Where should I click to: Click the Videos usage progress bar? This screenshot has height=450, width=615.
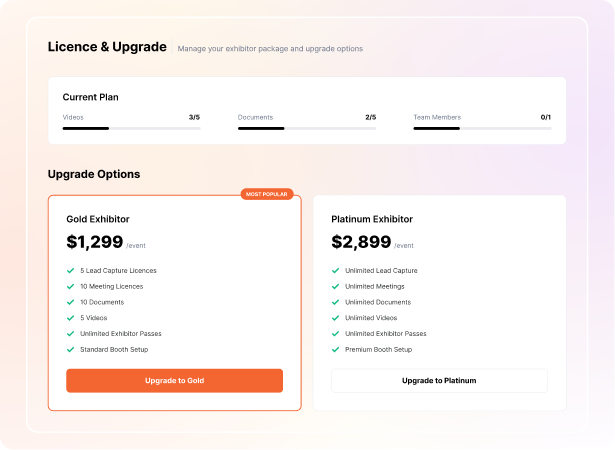(x=131, y=128)
